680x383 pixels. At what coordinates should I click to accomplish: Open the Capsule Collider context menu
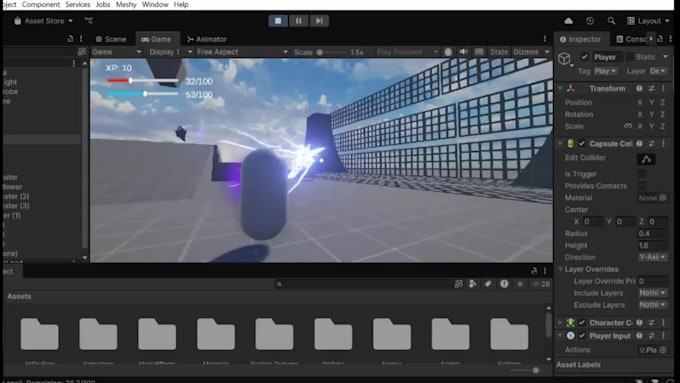click(x=663, y=144)
